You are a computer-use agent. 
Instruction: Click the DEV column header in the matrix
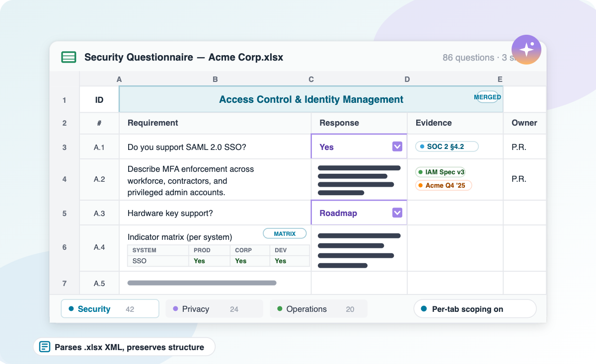pyautogui.click(x=290, y=250)
